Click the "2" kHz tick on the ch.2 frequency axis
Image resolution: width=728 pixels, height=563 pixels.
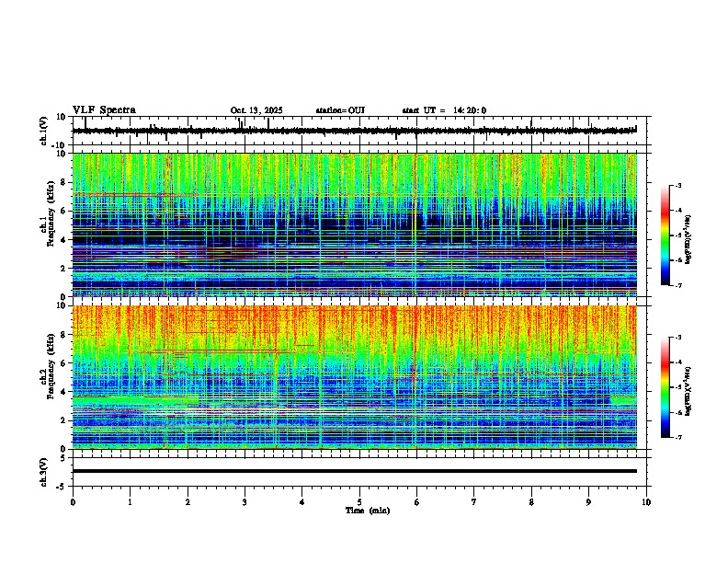pos(64,420)
